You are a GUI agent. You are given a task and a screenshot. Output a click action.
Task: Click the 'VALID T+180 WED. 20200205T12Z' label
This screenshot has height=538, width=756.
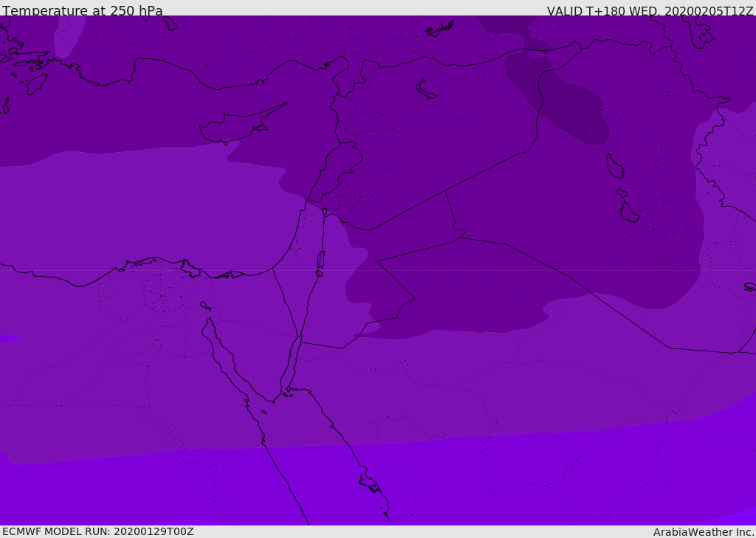click(650, 10)
